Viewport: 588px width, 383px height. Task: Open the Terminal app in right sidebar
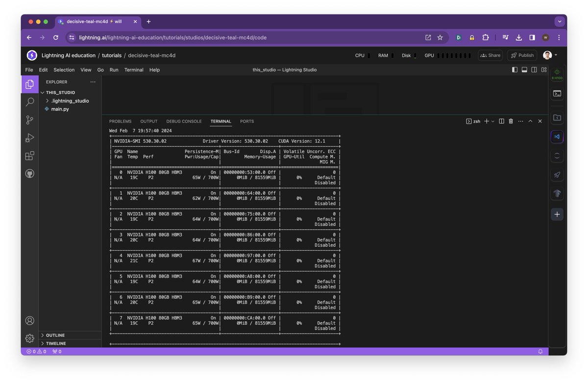pyautogui.click(x=557, y=94)
